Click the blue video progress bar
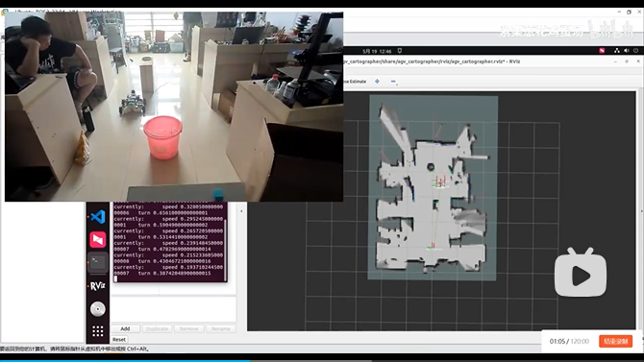Screen dimensions: 644x362 point(125,360)
